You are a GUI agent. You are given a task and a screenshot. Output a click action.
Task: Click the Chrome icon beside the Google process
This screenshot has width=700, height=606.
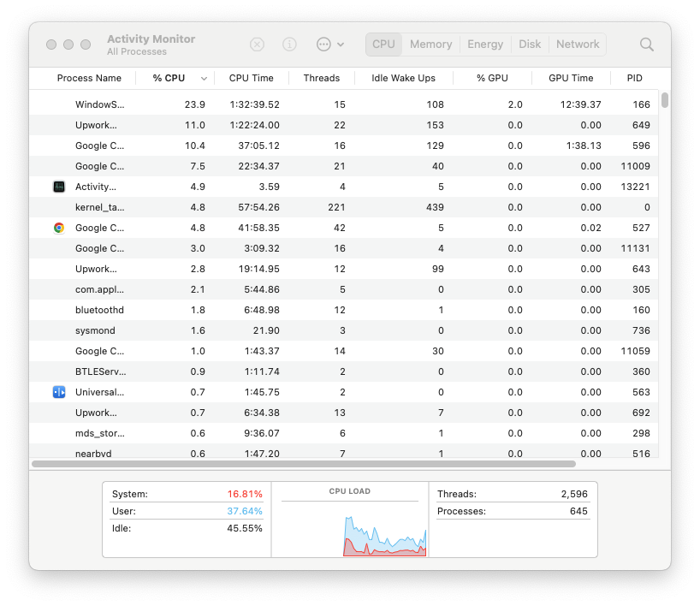point(56,228)
